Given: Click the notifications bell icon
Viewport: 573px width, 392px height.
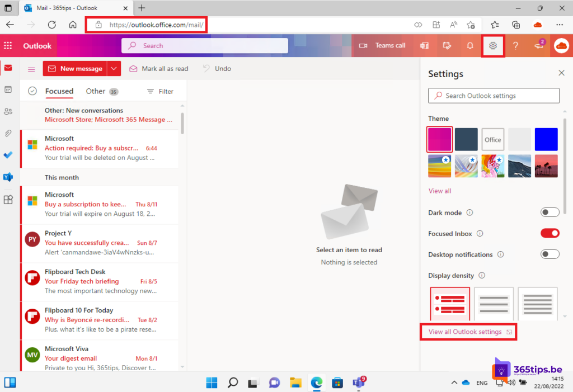Looking at the screenshot, I should coord(470,46).
